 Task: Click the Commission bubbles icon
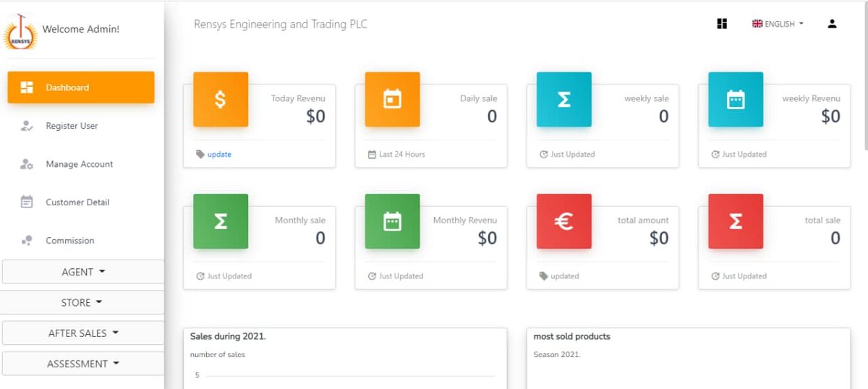27,241
